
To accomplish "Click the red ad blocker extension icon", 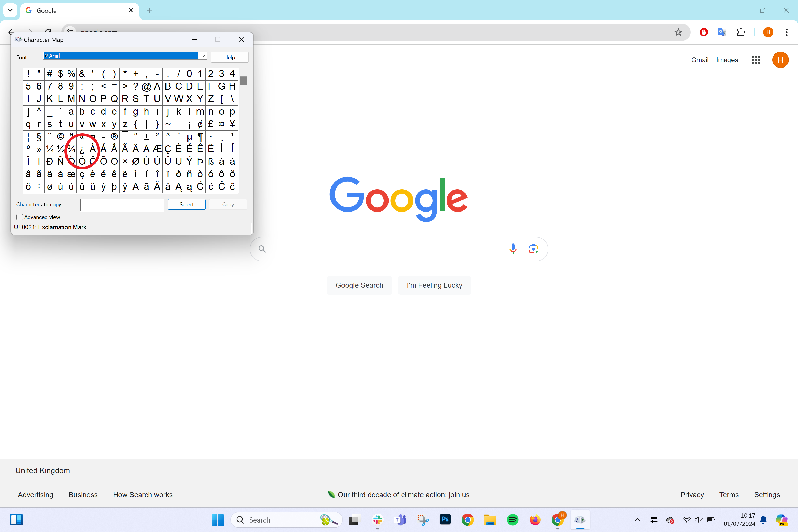I will pyautogui.click(x=704, y=32).
